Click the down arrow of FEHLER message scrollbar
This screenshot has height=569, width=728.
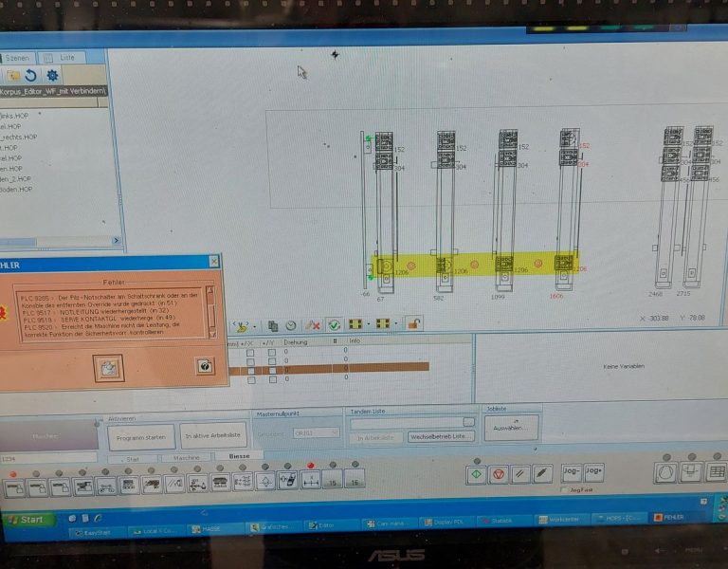pyautogui.click(x=212, y=334)
